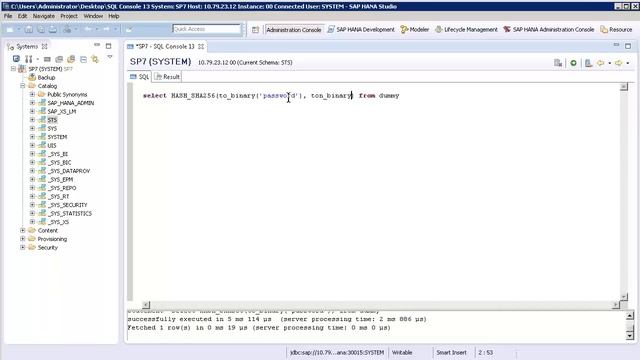Open the forward-arrow history dropdown

[x=627, y=63]
